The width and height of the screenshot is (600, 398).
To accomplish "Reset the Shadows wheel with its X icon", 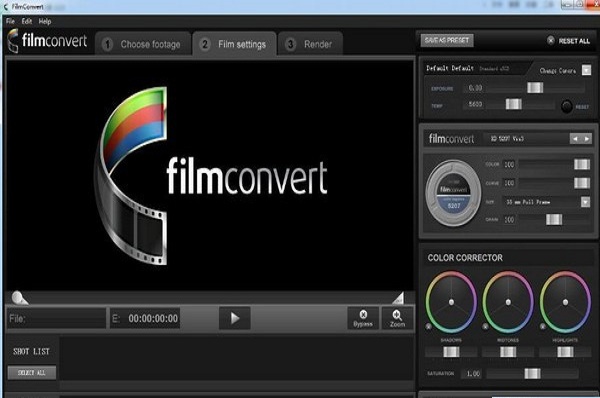I will pos(429,326).
